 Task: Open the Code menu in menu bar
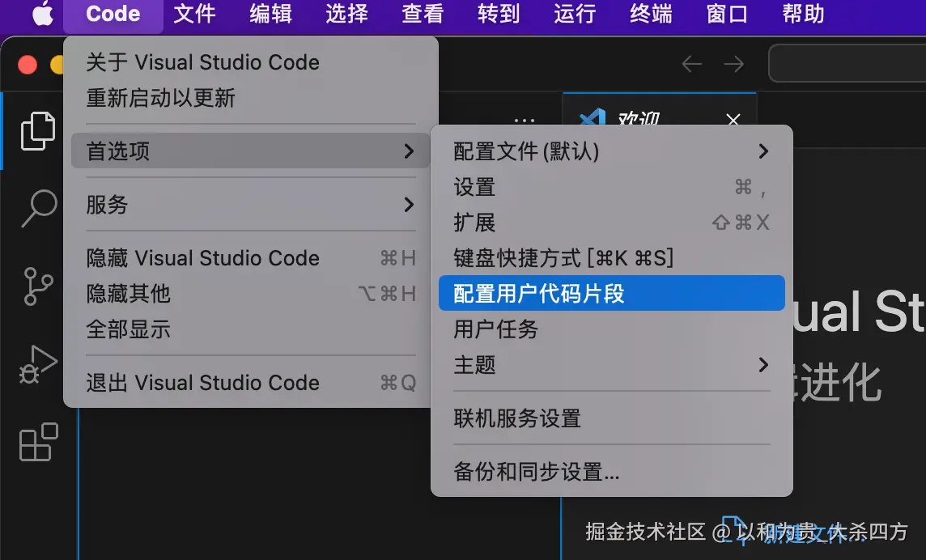(113, 14)
